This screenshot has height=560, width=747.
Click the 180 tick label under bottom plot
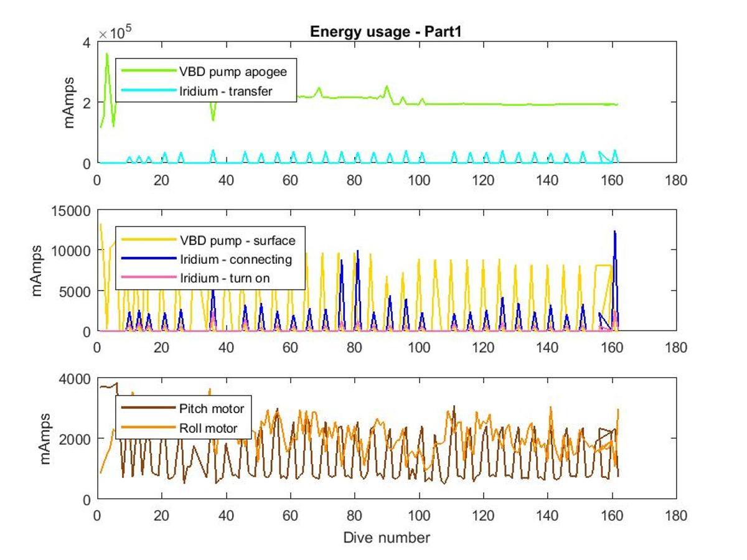coord(676,516)
